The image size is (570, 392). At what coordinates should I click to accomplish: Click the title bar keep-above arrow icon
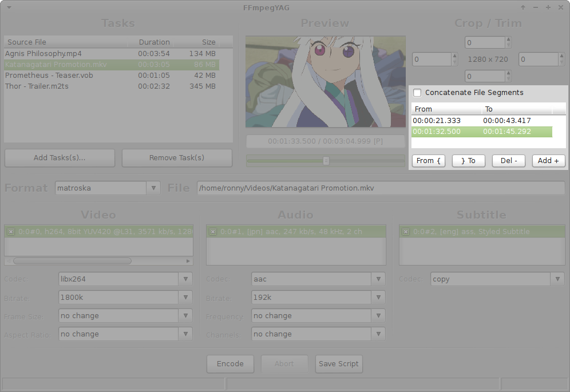pyautogui.click(x=522, y=7)
